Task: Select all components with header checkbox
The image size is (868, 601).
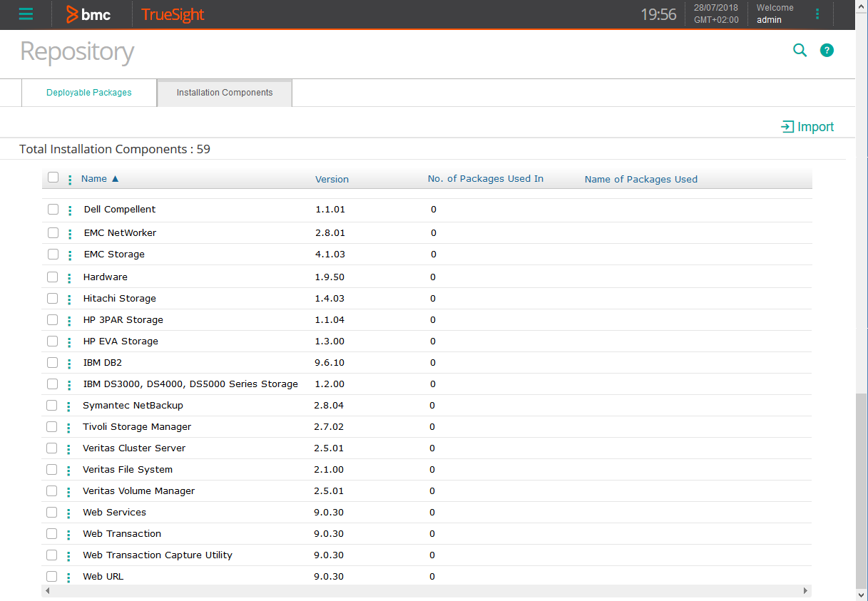Action: point(53,178)
